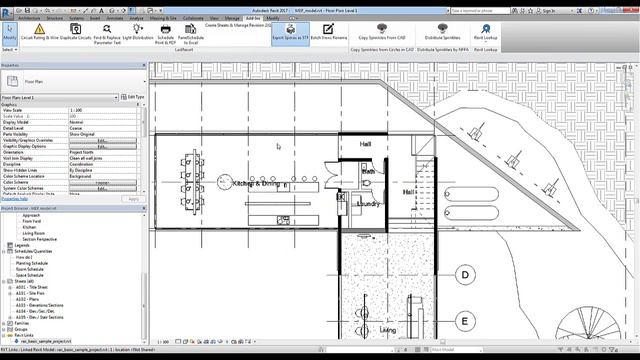Click the Modify cursor tool
This screenshot has width=640, height=360.
pyautogui.click(x=10, y=33)
